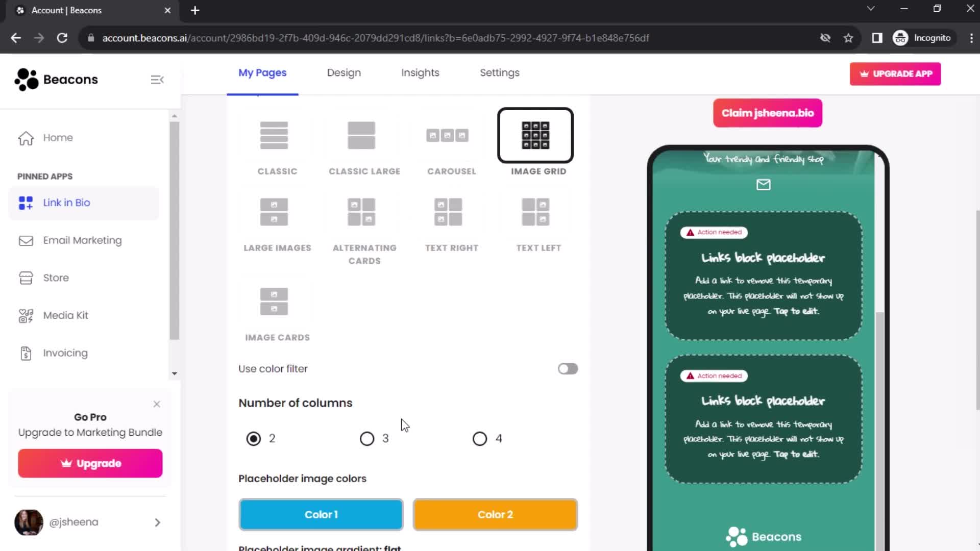Click the Claim jsheena.bio button
This screenshot has width=980, height=551.
pos(767,113)
